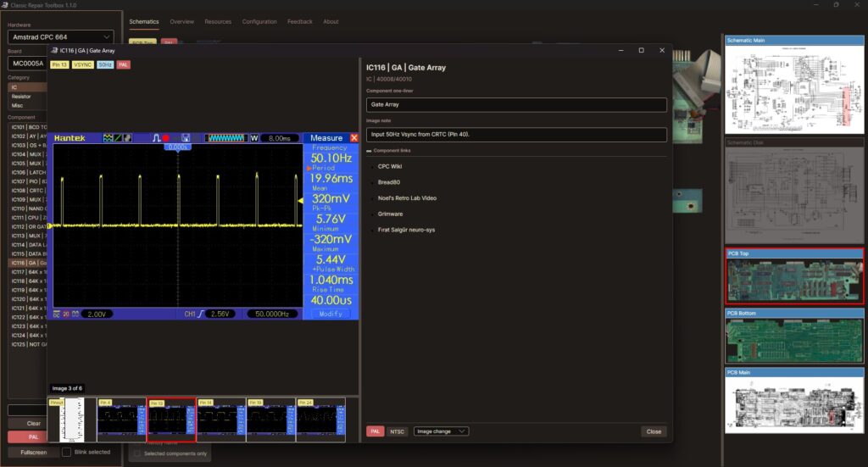Viewport: 868px width, 467px height.
Task: Select the Pinout thumbnail in the image strip
Action: (72, 420)
